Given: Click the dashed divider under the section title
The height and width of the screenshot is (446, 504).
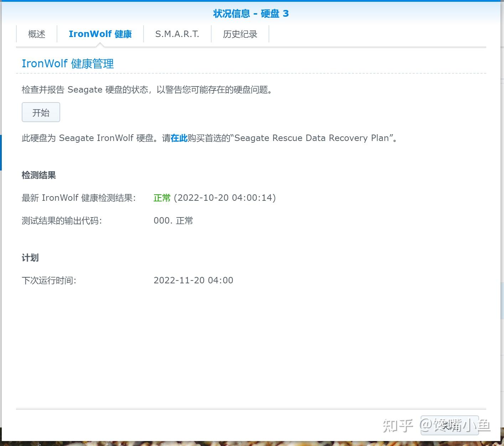Looking at the screenshot, I should tap(249, 73).
